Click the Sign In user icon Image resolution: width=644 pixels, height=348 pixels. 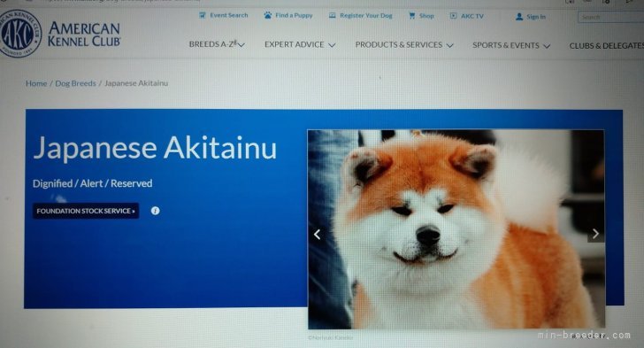[519, 17]
